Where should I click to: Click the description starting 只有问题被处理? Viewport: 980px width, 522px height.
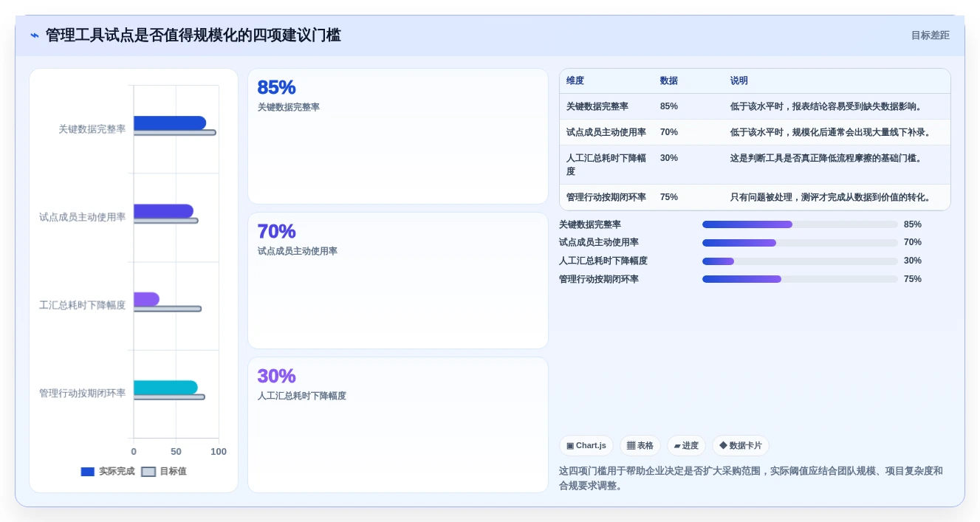point(831,197)
